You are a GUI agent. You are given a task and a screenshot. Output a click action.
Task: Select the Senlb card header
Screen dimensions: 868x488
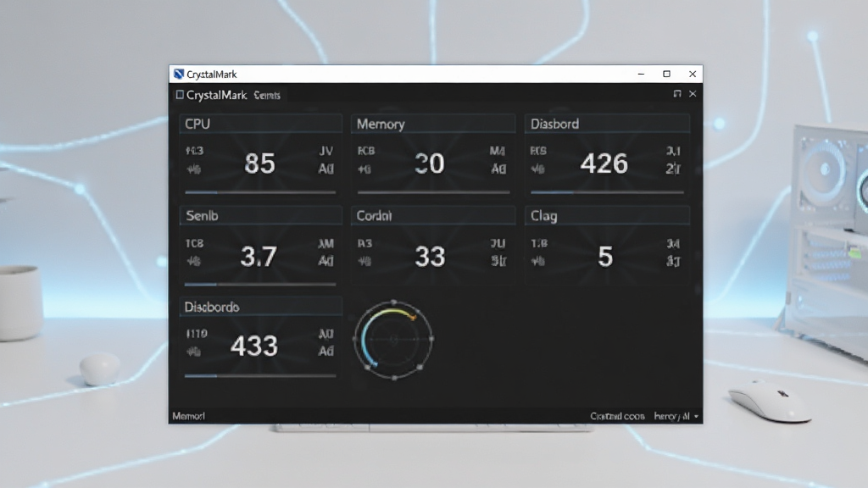[260, 215]
